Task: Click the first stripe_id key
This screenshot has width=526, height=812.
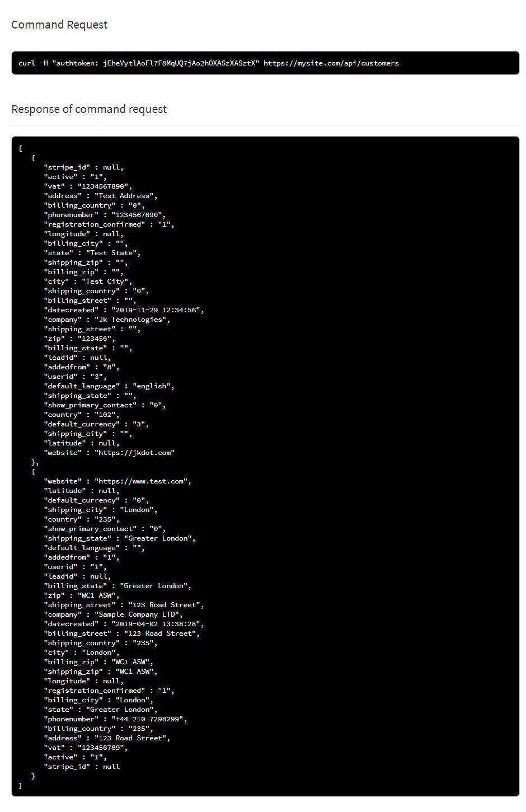Action: (67, 167)
